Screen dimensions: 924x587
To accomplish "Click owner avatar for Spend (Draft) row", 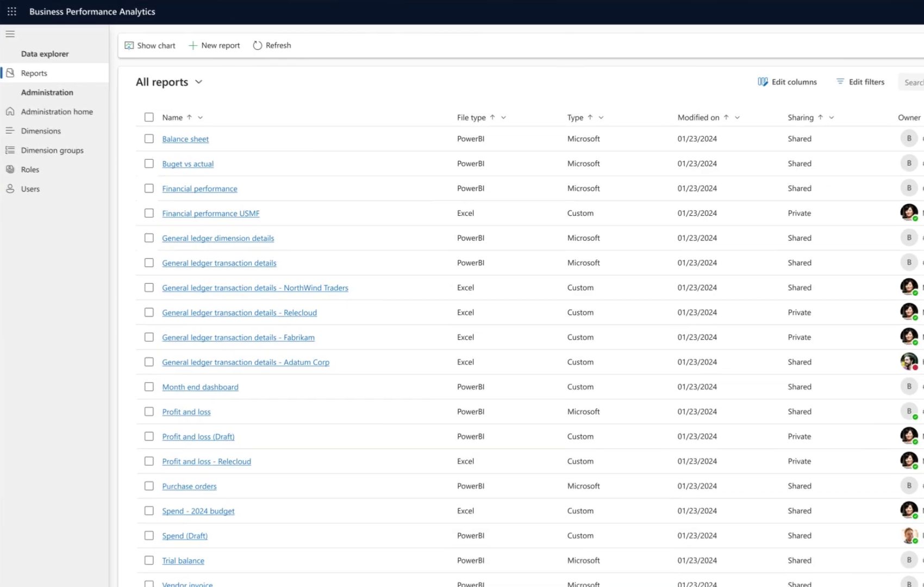I will click(x=909, y=535).
